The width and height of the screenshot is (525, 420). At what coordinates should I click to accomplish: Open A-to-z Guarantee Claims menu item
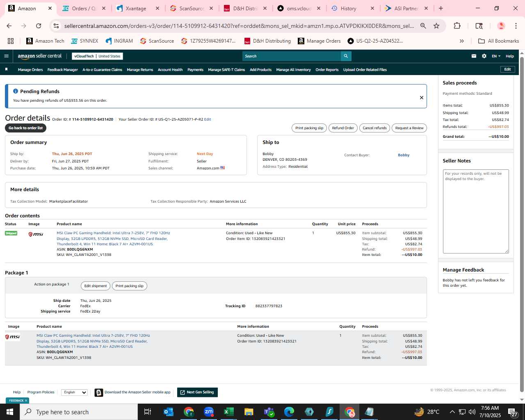tap(103, 70)
